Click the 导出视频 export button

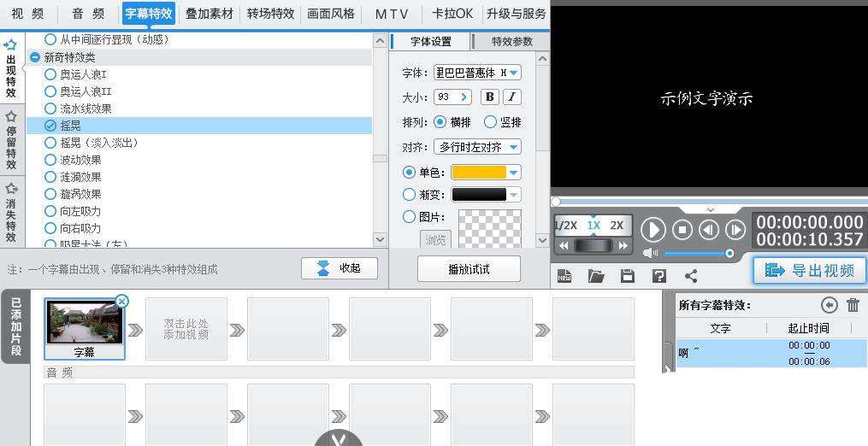click(x=809, y=270)
